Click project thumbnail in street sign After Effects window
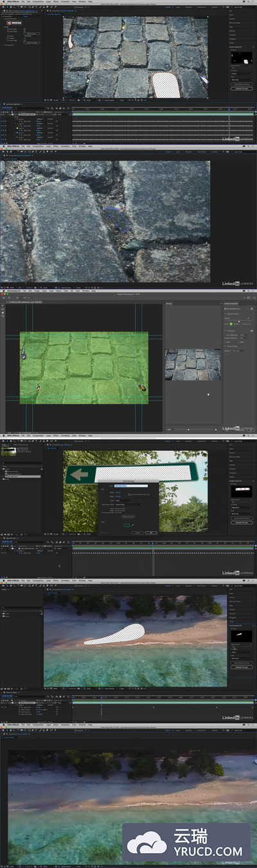This screenshot has width=257, height=868. 9,452
